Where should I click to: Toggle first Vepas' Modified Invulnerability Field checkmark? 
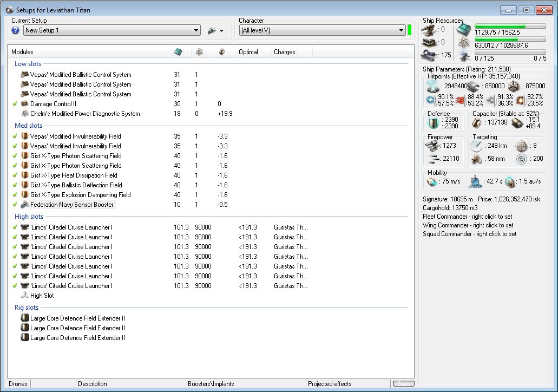[15, 136]
